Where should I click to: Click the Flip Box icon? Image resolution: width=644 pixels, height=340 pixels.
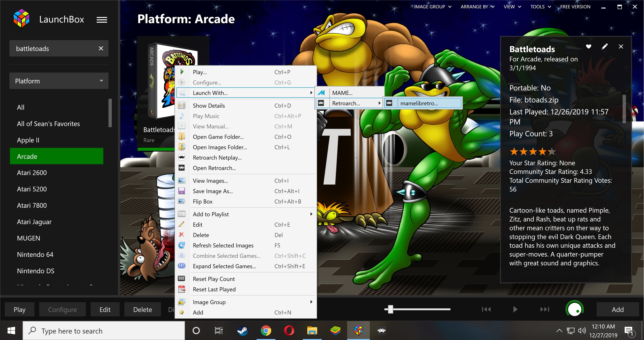point(181,201)
